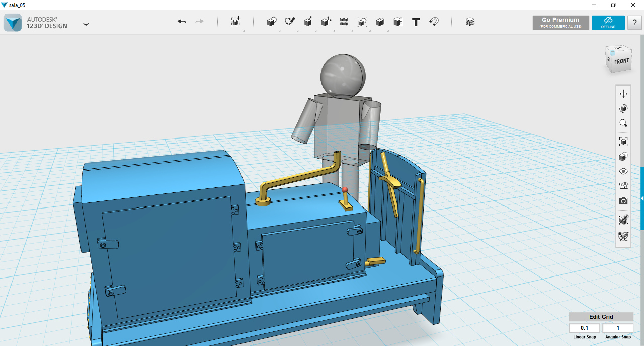The image size is (644, 346).
Task: Change the materials and outlines display
Action: (623, 157)
